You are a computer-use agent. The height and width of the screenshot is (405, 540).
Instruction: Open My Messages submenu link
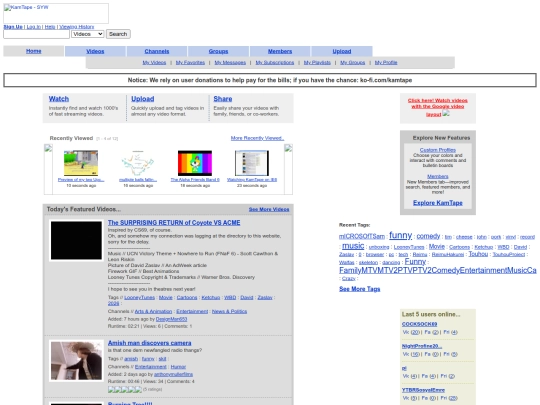pyautogui.click(x=230, y=62)
